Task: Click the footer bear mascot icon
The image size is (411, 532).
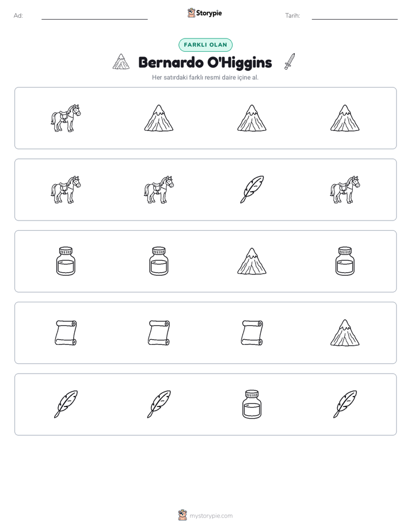Action: 182,515
